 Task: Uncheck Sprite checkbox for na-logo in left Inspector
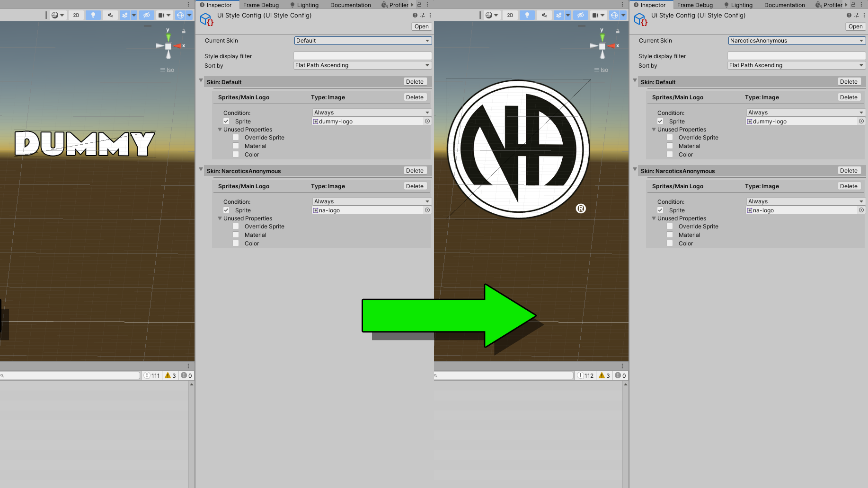(226, 210)
